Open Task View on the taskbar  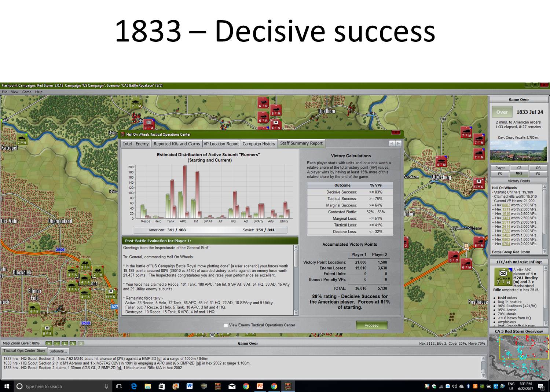point(119,386)
